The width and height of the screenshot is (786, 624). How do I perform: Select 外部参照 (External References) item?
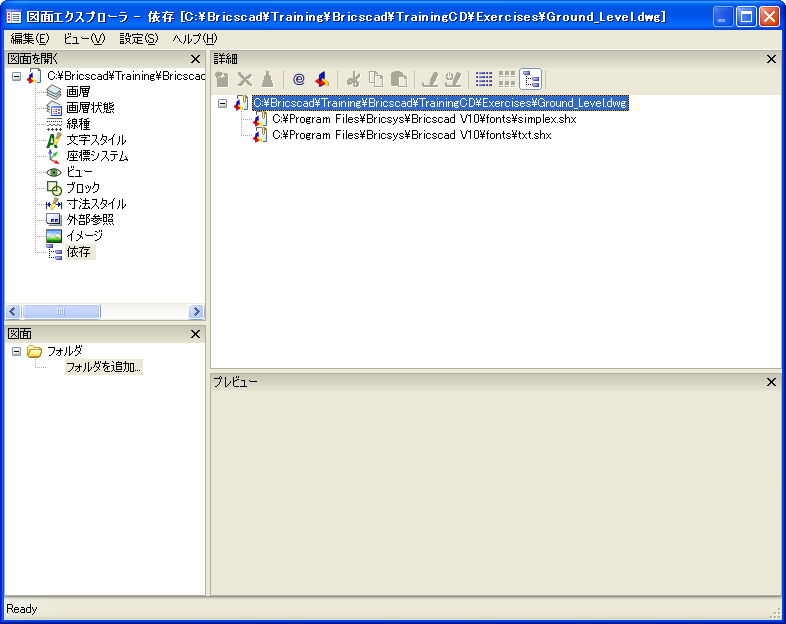(90, 220)
